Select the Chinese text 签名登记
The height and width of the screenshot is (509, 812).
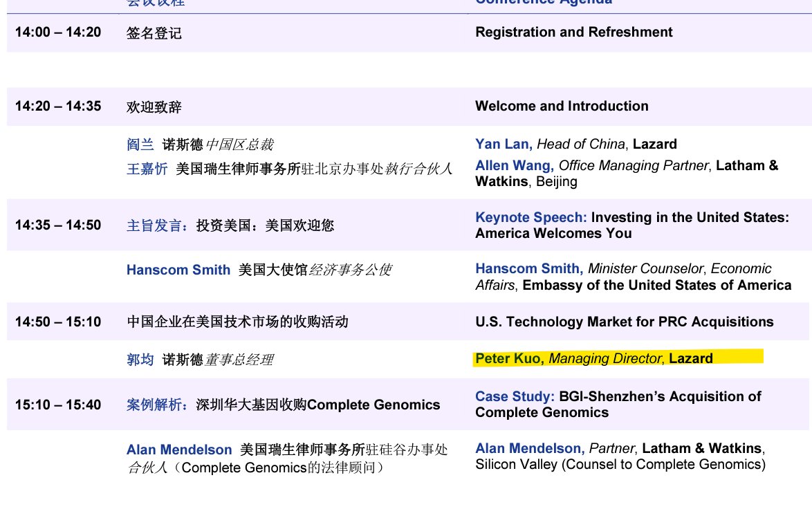(154, 33)
